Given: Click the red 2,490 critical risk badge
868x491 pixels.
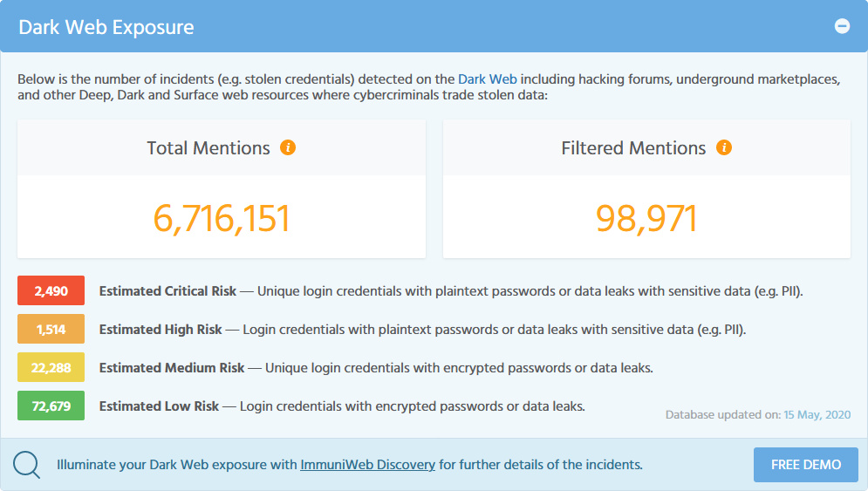Looking at the screenshot, I should (x=51, y=290).
